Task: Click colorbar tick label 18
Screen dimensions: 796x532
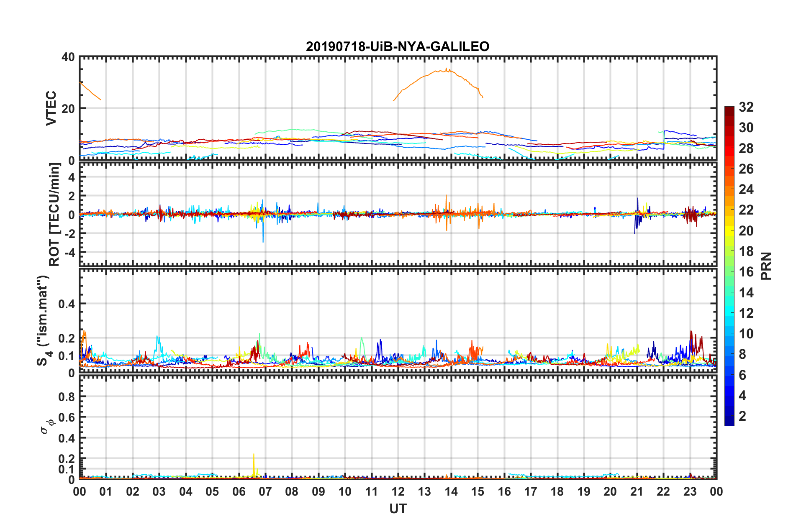Action: [746, 251]
